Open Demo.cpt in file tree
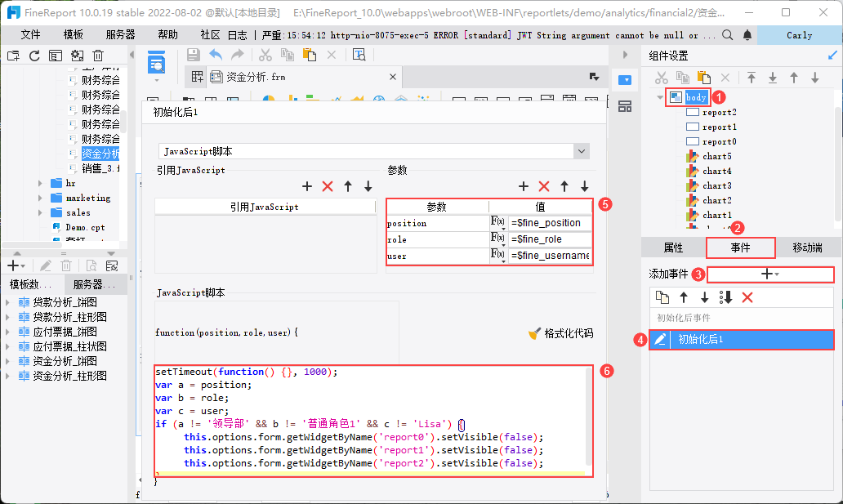Screen dimensions: 843x504 (85, 228)
